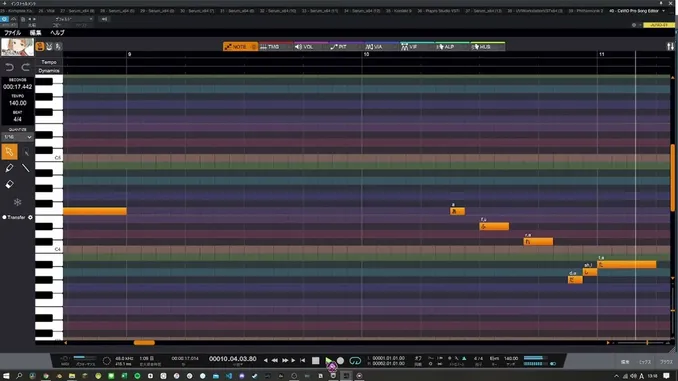Select the eraser tool
The width and height of the screenshot is (678, 381).
(x=9, y=185)
